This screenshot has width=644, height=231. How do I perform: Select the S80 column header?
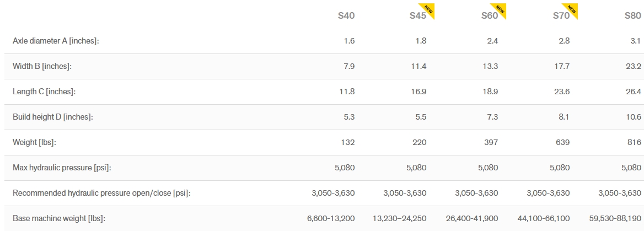point(633,15)
